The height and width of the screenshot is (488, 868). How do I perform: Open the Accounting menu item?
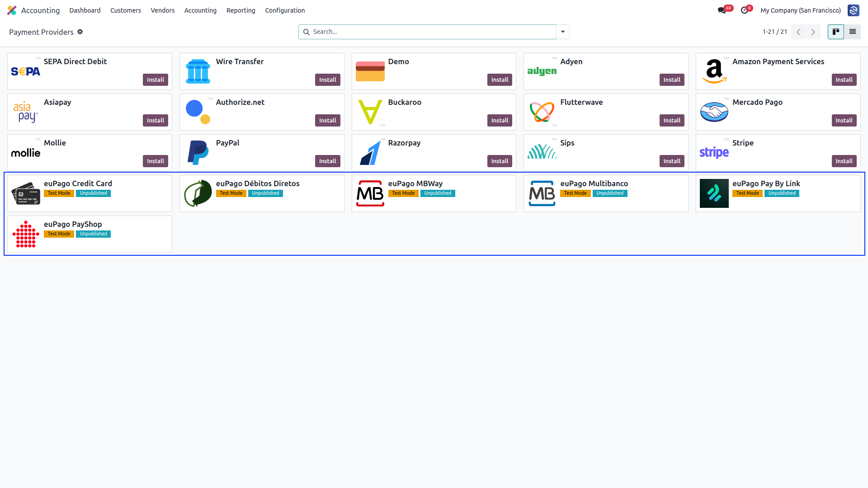click(x=200, y=10)
